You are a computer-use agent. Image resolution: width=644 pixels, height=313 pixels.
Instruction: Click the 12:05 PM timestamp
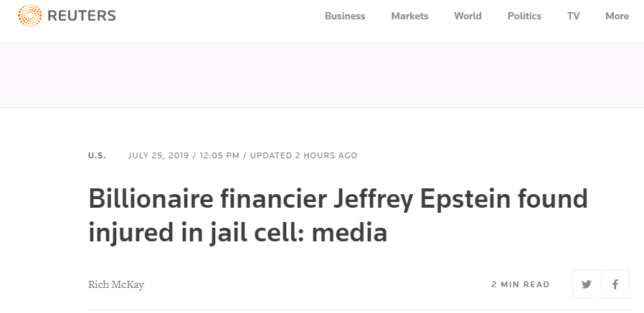click(219, 155)
